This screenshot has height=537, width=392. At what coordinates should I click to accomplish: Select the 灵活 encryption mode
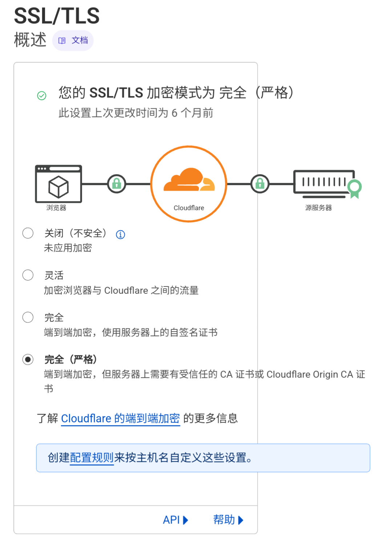[x=28, y=275]
